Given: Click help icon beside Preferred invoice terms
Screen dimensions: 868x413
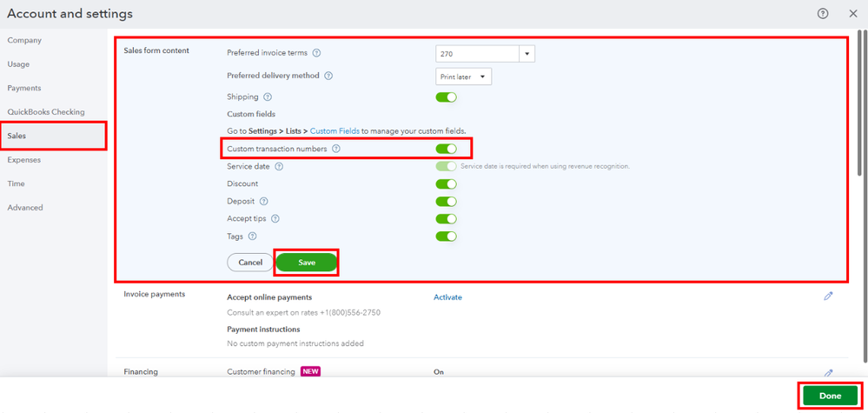Looking at the screenshot, I should pos(316,53).
